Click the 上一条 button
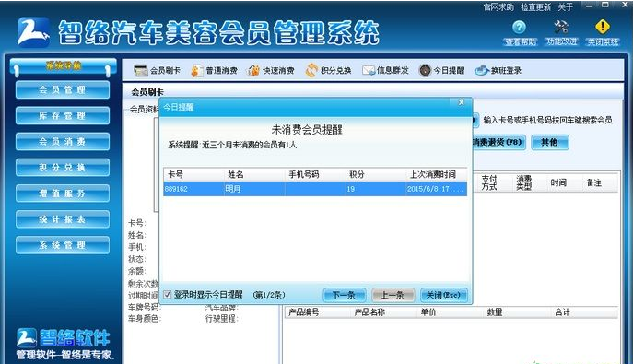633x364 pixels. coord(393,295)
